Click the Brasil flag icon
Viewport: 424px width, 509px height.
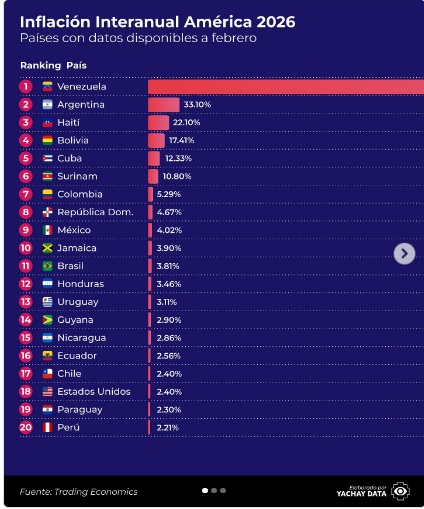pos(47,266)
